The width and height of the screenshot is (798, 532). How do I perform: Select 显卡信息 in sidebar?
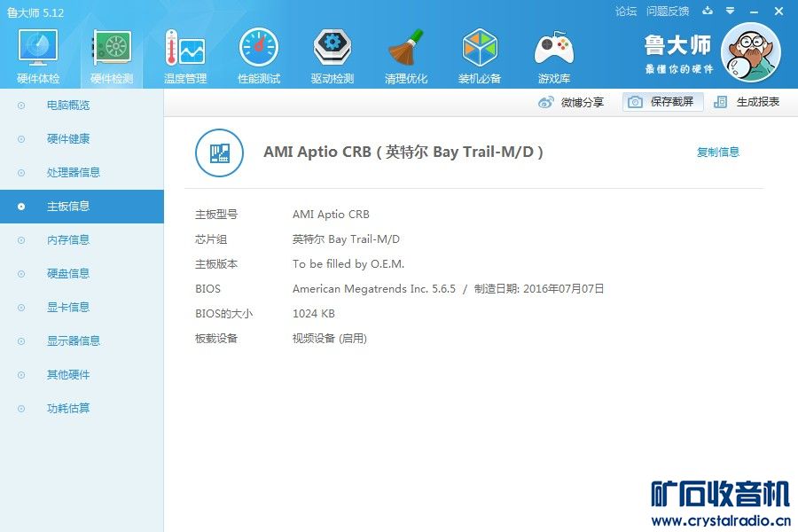click(82, 307)
